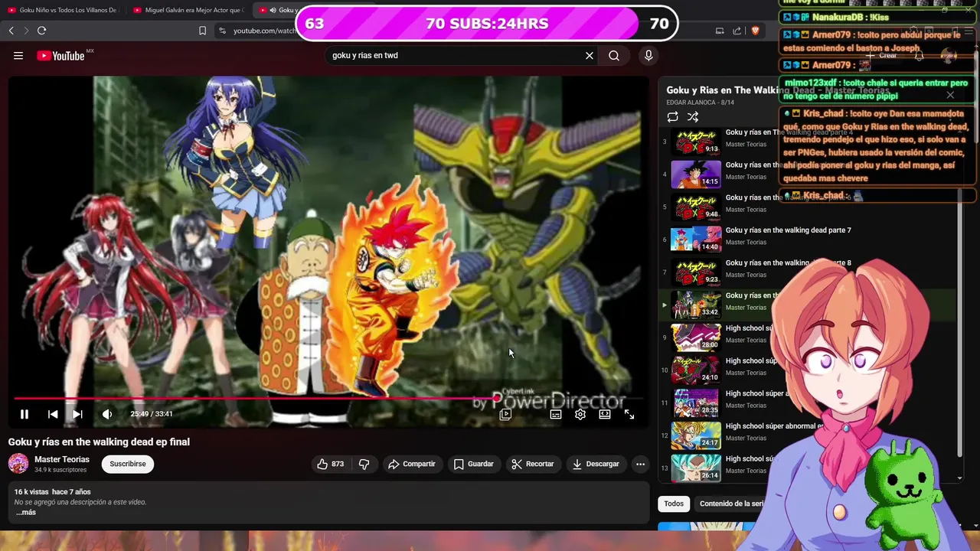980x551 pixels.
Task: Pause the video playback
Action: (24, 414)
